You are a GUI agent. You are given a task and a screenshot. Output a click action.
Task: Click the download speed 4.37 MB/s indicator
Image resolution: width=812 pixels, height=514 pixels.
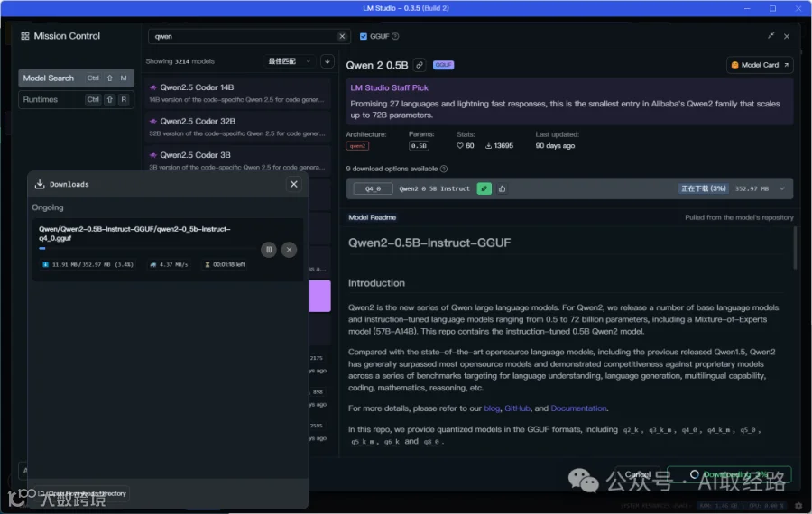[x=170, y=264]
